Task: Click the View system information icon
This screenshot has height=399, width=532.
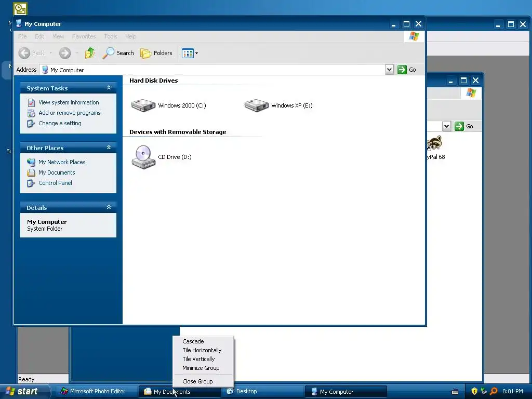Action: click(31, 102)
